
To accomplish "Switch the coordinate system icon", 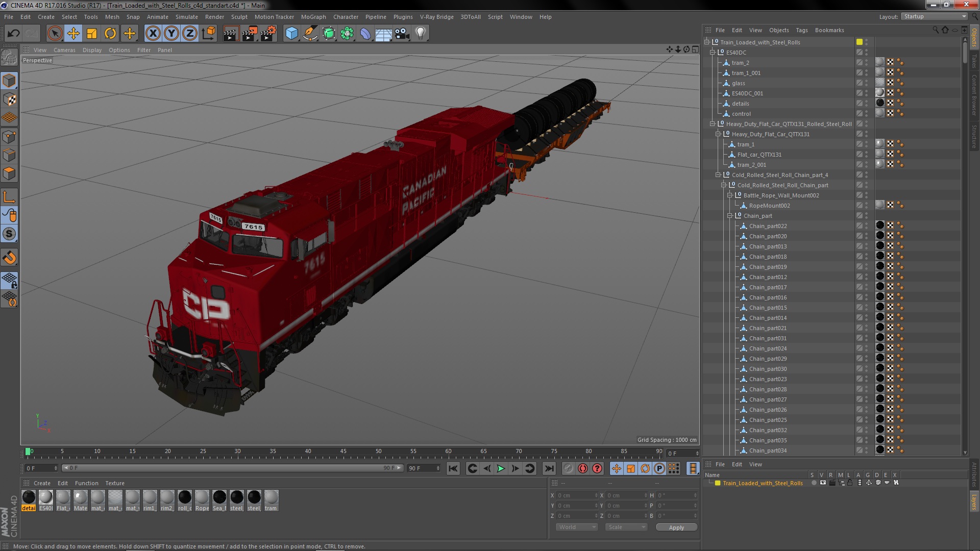I will 208,34.
